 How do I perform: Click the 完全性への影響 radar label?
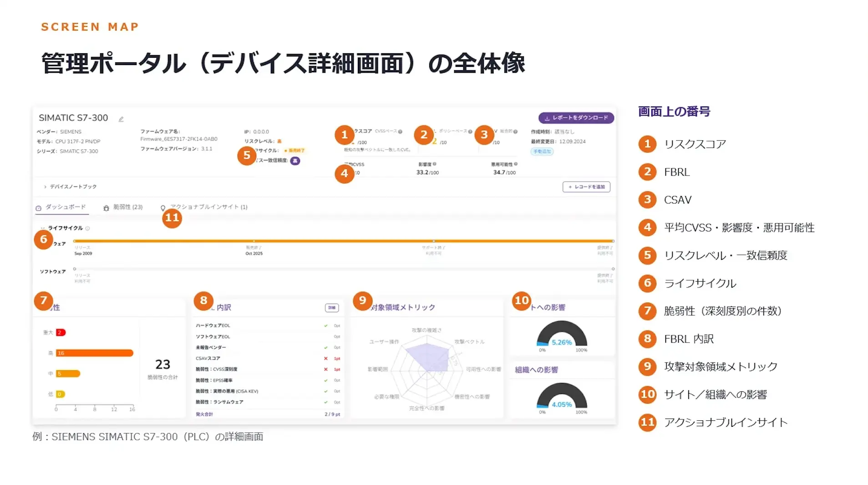coord(426,409)
